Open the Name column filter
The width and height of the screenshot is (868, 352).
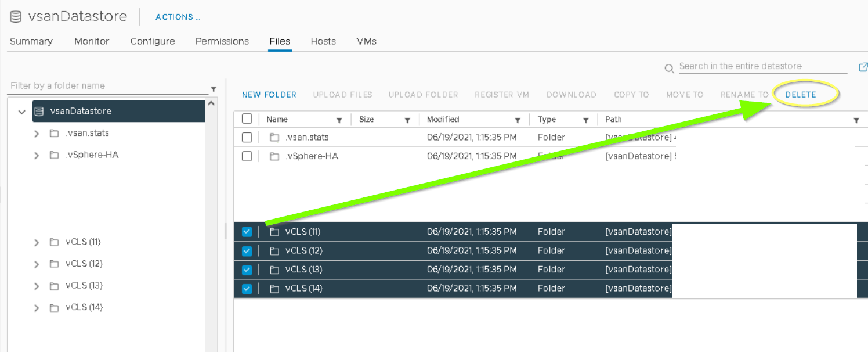[339, 120]
